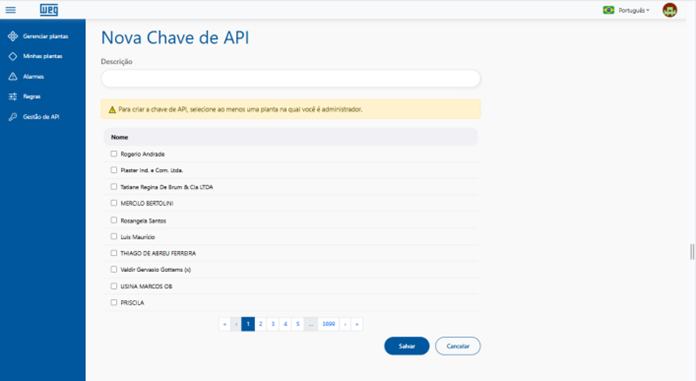The width and height of the screenshot is (696, 381).
Task: Select the PRISCILA checkbox
Action: click(x=114, y=302)
